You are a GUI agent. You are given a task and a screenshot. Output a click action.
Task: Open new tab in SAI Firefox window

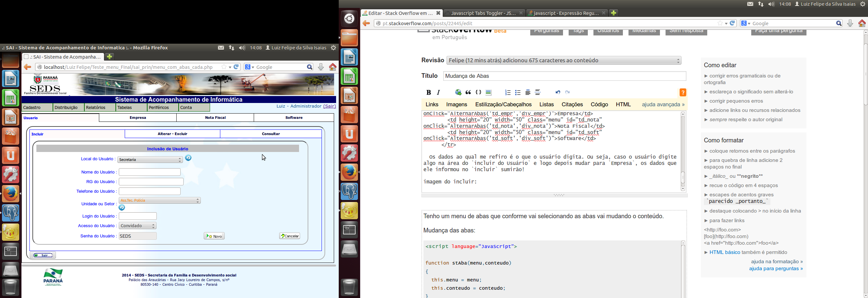coord(109,57)
